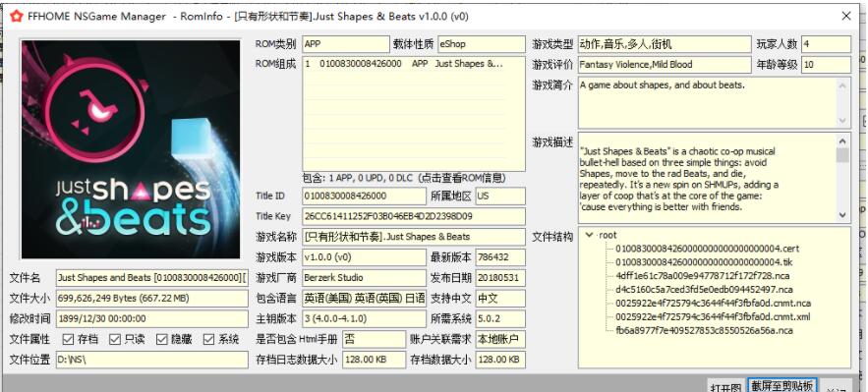Click the FFHOME app logo icon in title bar
868x392 pixels.
(17, 16)
